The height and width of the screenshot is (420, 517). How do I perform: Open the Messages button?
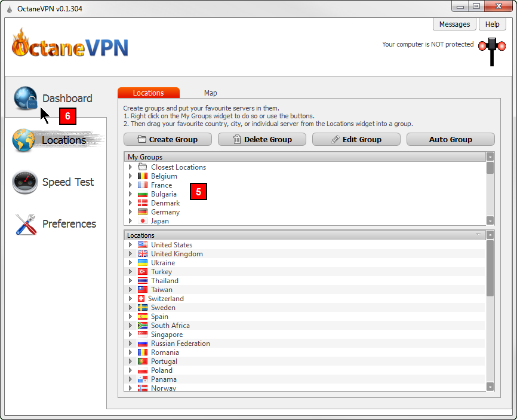454,24
